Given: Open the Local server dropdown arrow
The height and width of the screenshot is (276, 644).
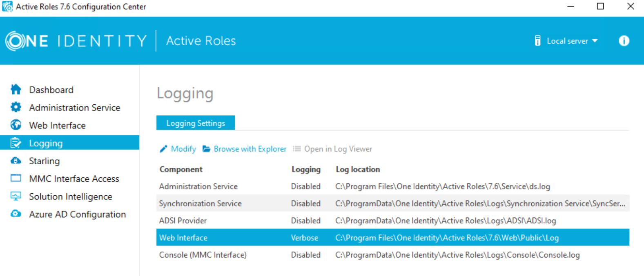Looking at the screenshot, I should pyautogui.click(x=595, y=41).
